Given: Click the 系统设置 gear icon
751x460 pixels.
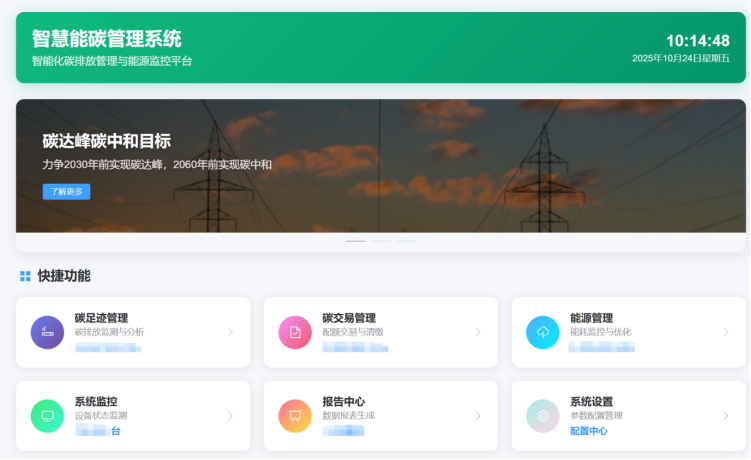Looking at the screenshot, I should [543, 416].
